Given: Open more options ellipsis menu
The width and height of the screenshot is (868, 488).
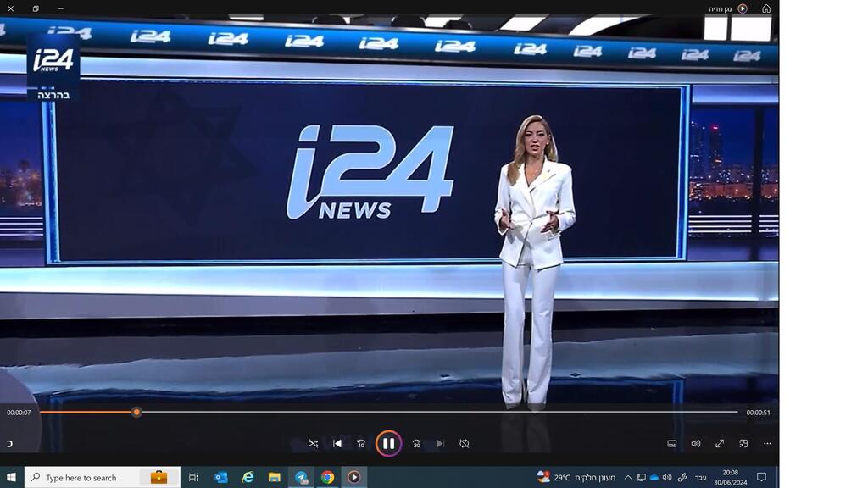Looking at the screenshot, I should (x=767, y=443).
